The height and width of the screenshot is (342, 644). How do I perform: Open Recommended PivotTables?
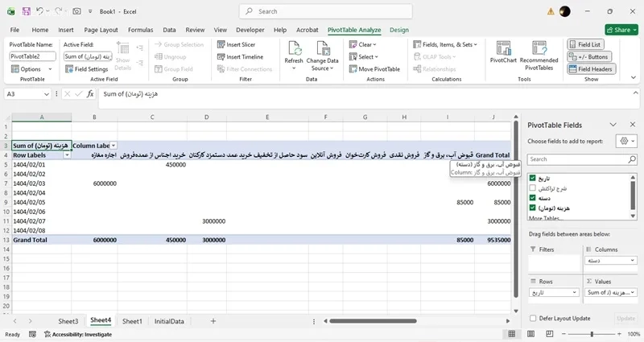539,56
